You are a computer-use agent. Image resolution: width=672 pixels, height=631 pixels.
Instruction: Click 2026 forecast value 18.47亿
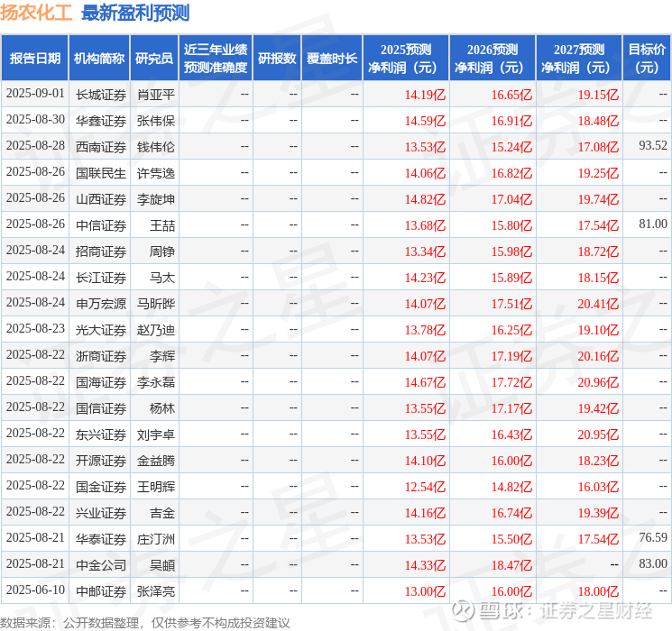pyautogui.click(x=511, y=565)
